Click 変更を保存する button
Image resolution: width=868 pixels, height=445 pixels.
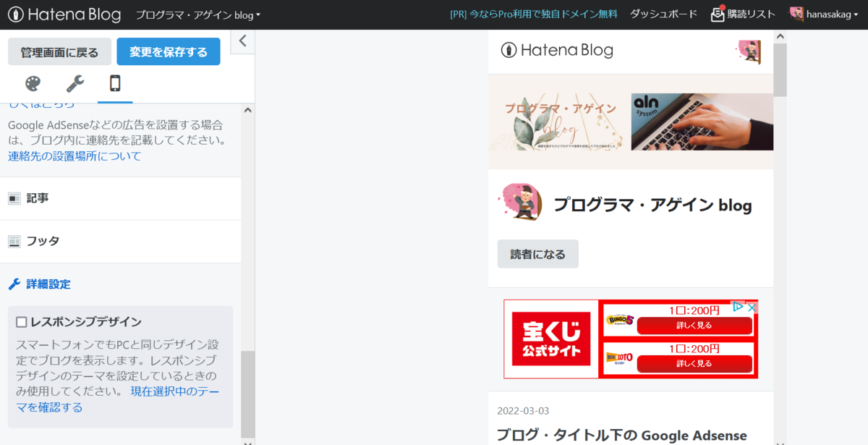click(x=169, y=52)
